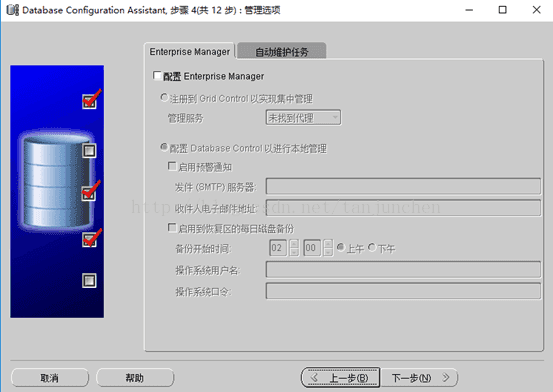Click the backup minute field showing 00
Image resolution: width=553 pixels, height=392 pixels.
pyautogui.click(x=312, y=248)
